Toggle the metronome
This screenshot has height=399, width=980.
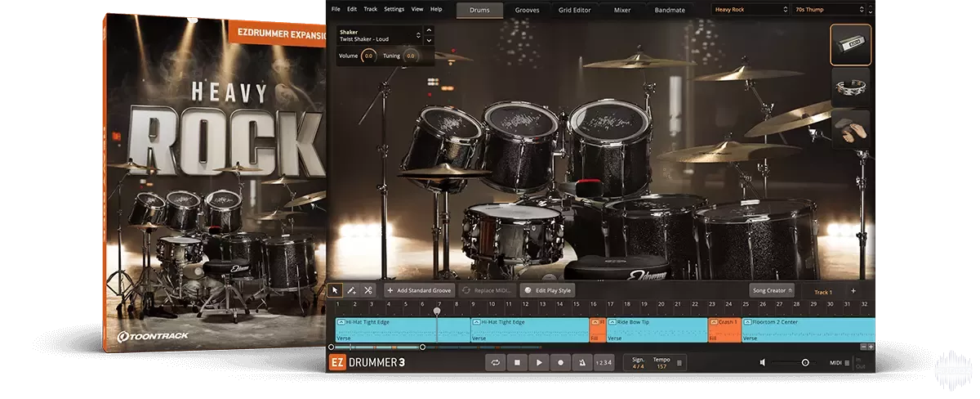pyautogui.click(x=581, y=362)
